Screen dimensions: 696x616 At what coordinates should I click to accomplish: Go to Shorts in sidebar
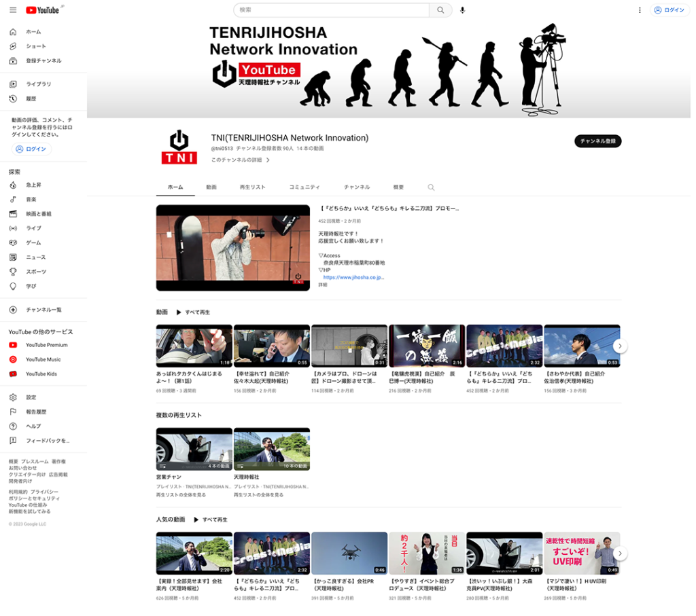point(35,46)
